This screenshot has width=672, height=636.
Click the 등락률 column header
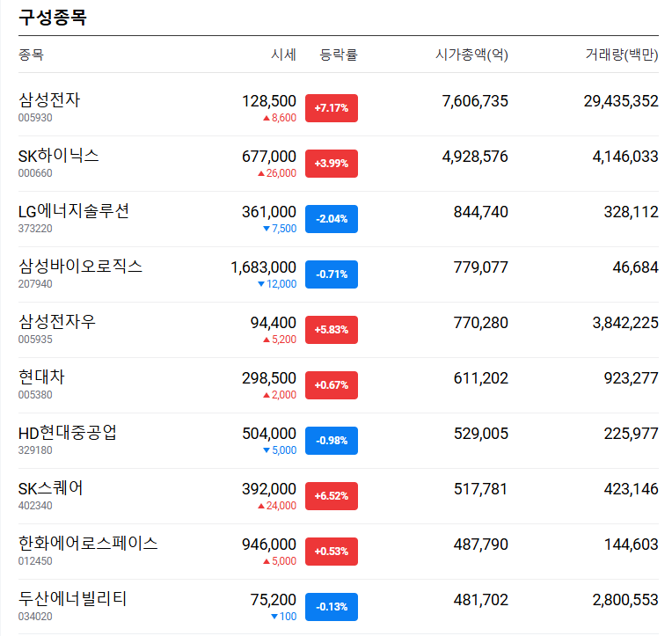click(x=339, y=55)
